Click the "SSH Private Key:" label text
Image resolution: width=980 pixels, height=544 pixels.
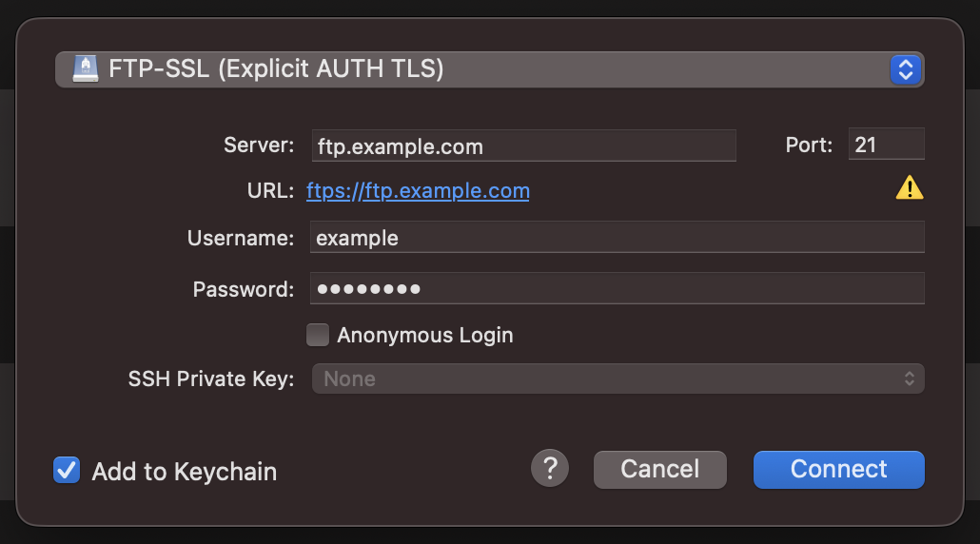[211, 379]
